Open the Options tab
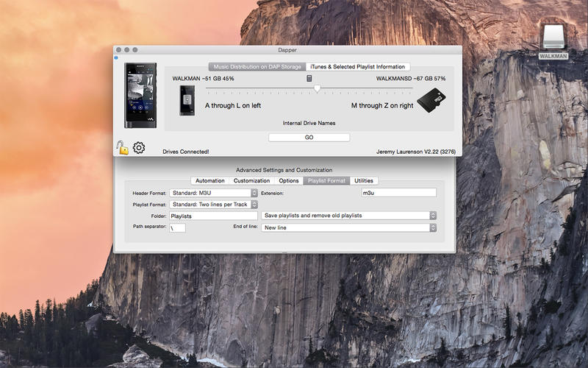The width and height of the screenshot is (588, 368). coord(289,180)
